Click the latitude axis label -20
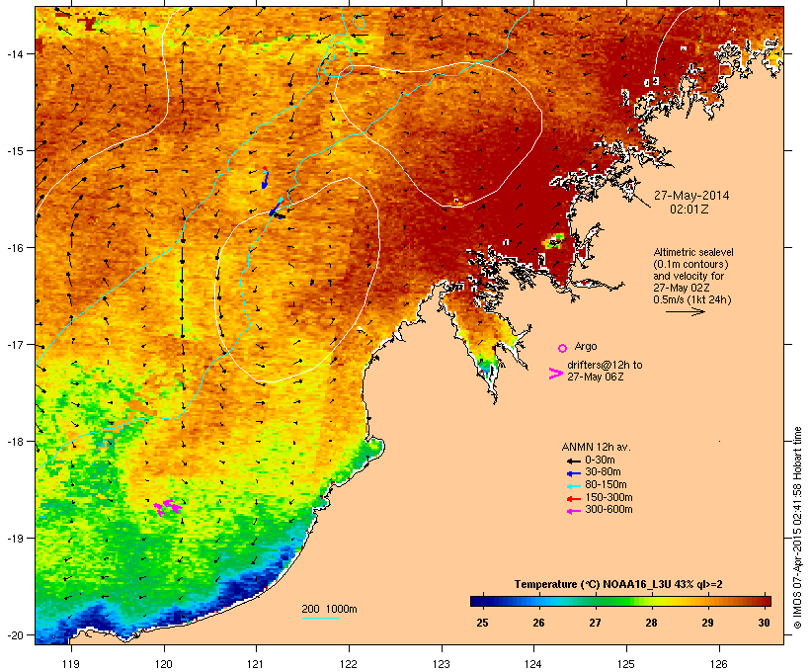The image size is (810, 672). point(15,635)
